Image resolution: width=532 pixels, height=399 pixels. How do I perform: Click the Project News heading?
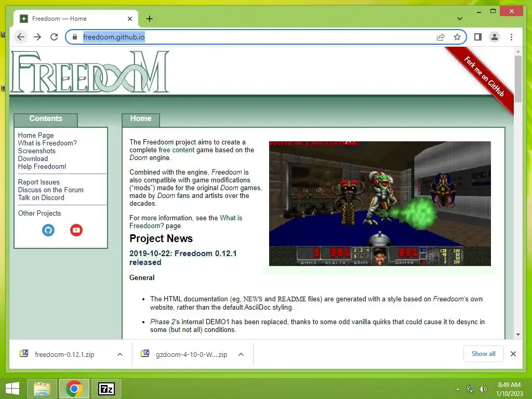point(161,238)
